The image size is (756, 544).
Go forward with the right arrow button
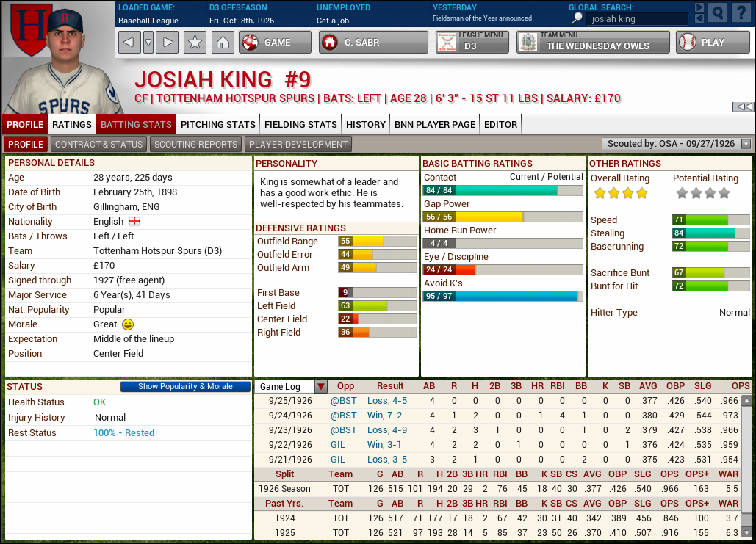168,43
